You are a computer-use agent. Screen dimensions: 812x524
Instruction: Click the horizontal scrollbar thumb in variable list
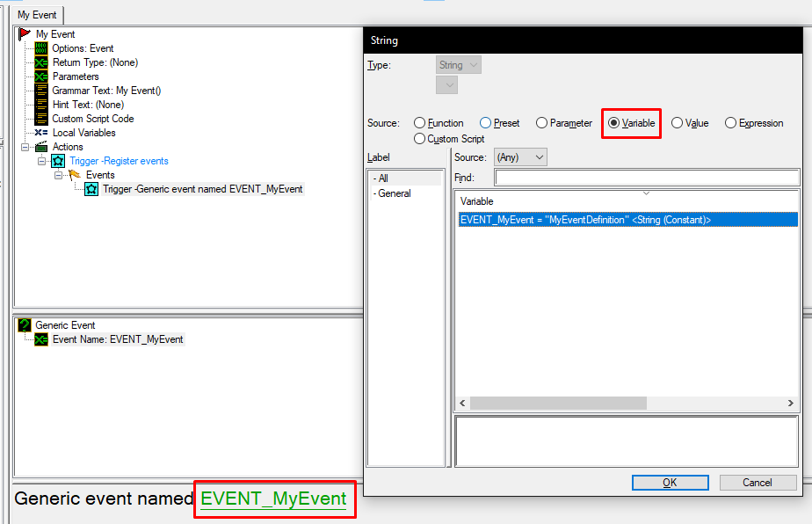pos(558,404)
